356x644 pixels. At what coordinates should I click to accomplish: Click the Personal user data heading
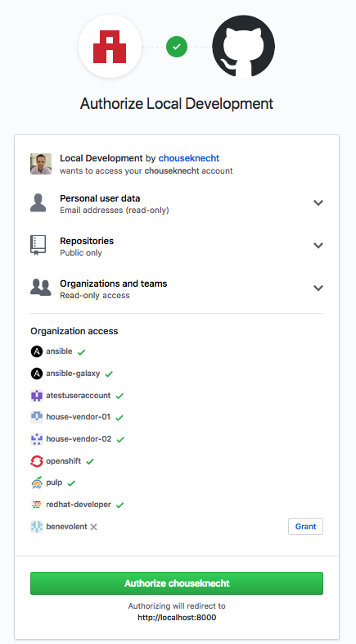point(100,198)
